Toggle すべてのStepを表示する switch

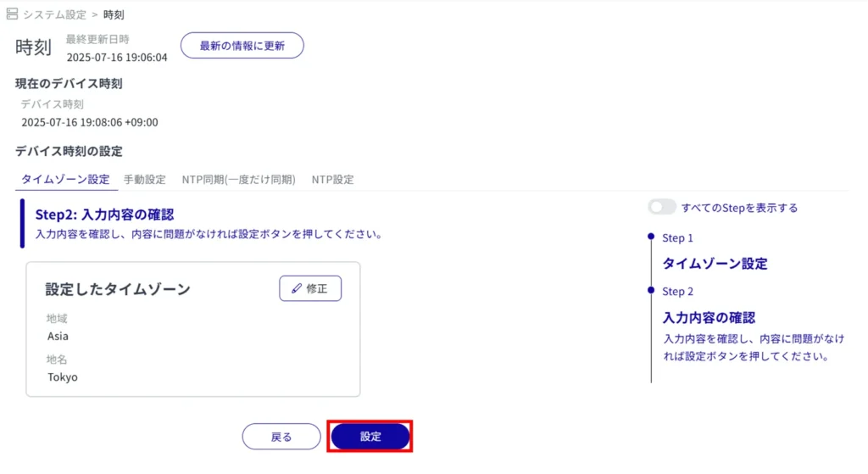pyautogui.click(x=661, y=207)
